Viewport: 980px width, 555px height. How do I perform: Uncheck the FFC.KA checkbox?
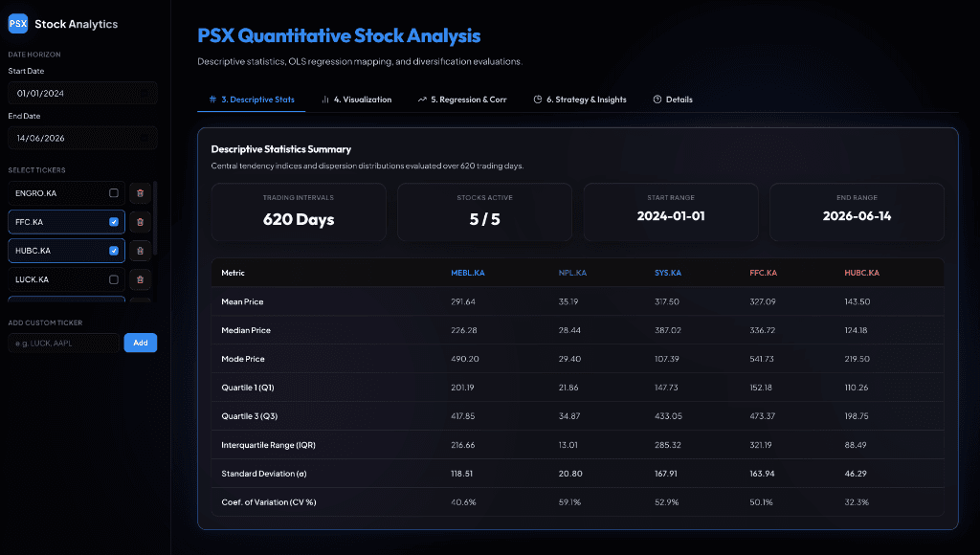[114, 222]
